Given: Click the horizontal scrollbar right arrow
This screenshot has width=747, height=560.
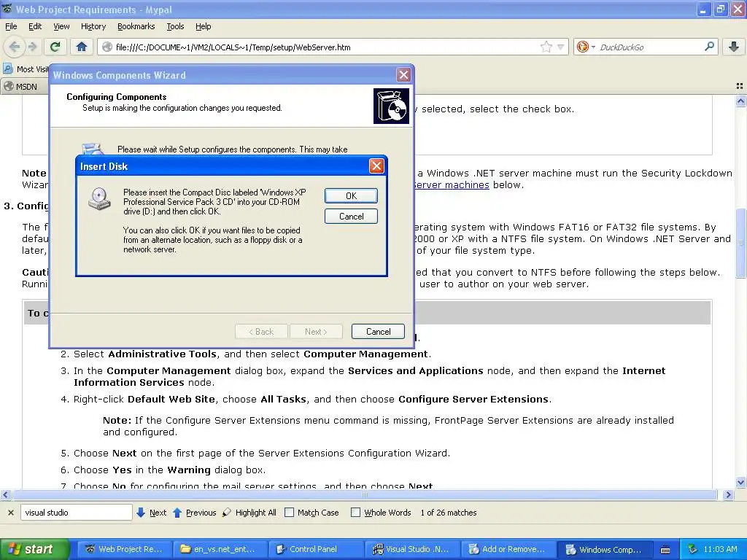Looking at the screenshot, I should [728, 495].
